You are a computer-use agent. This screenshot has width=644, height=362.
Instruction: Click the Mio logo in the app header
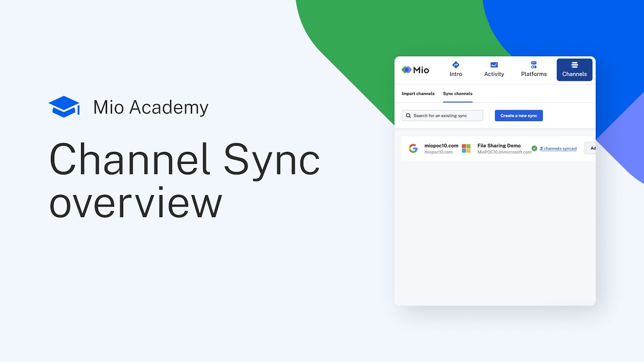point(415,70)
